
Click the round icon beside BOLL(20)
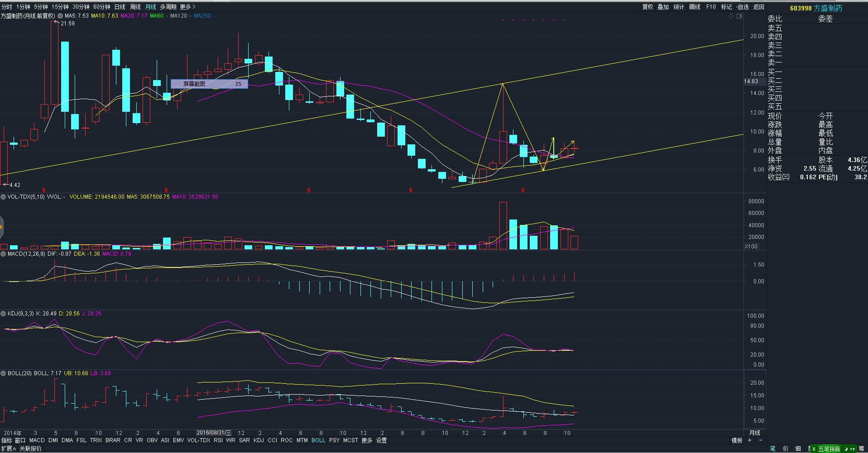[3, 373]
